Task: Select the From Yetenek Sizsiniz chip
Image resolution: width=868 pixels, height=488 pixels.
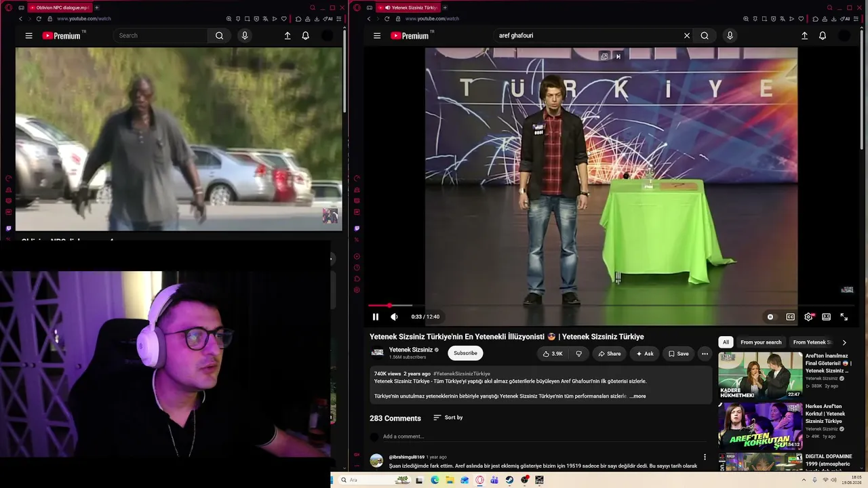Action: 812,342
